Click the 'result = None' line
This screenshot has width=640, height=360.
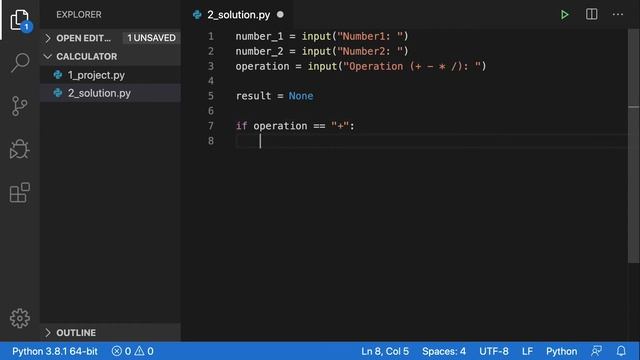click(x=274, y=96)
